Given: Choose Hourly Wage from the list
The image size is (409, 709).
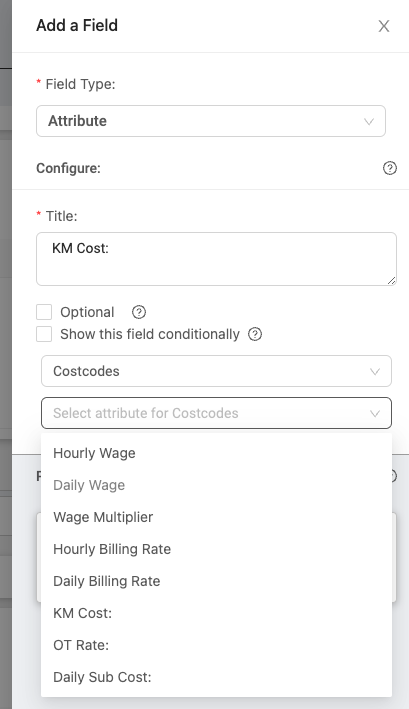Looking at the screenshot, I should (x=216, y=453).
